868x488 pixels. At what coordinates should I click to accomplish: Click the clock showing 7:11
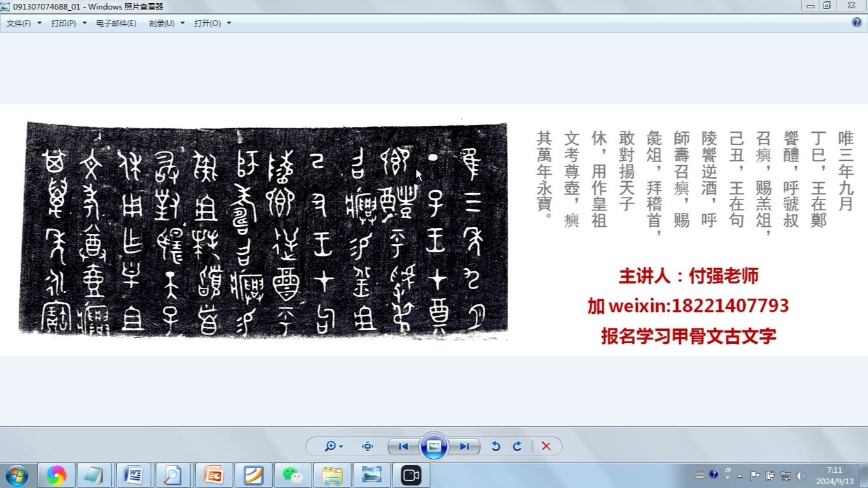(x=835, y=475)
